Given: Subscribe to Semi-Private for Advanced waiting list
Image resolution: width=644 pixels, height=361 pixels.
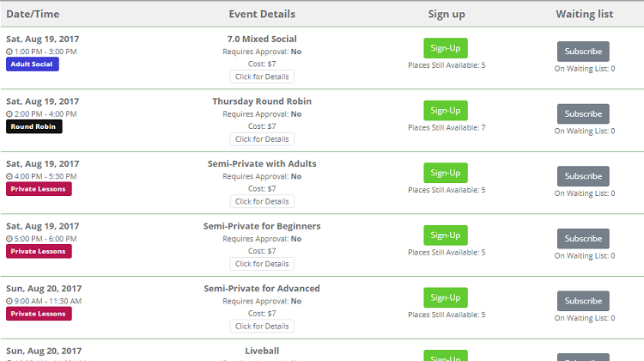Looking at the screenshot, I should pos(583,301).
